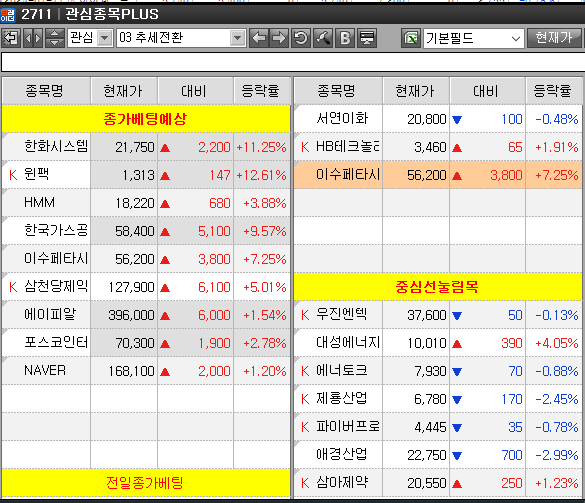The image size is (585, 503).
Task: Select the HB테크놀러지 stock row
Action: point(438,147)
